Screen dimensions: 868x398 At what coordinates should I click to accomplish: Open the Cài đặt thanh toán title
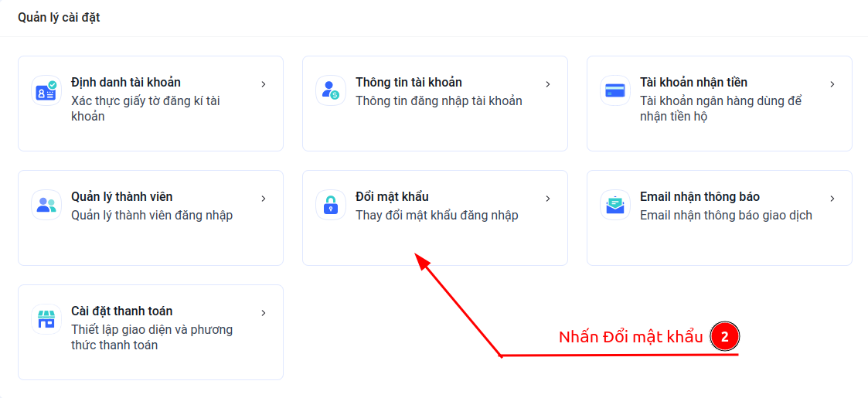(122, 311)
